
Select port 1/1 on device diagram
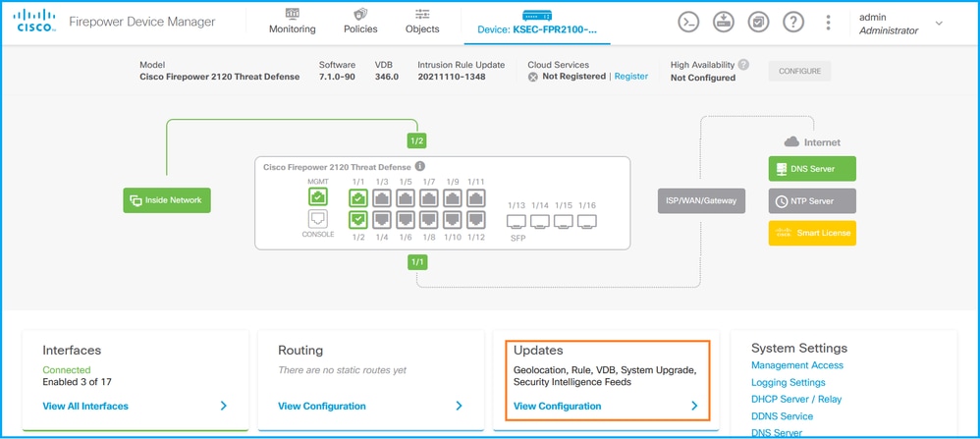click(358, 198)
